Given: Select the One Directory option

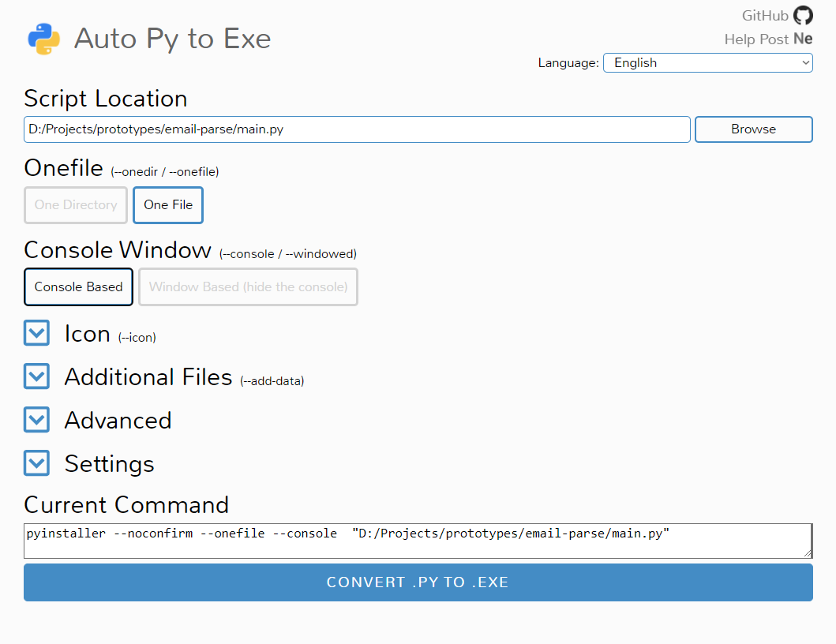Looking at the screenshot, I should click(76, 205).
